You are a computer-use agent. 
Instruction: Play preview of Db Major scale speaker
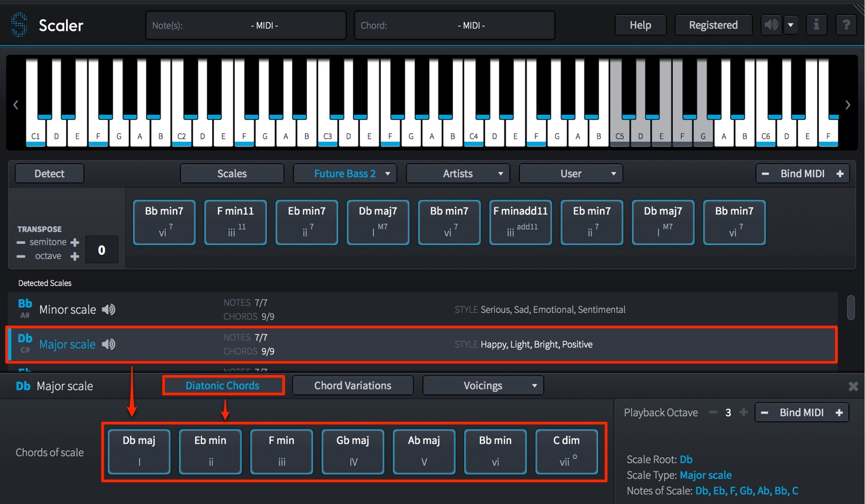click(109, 344)
